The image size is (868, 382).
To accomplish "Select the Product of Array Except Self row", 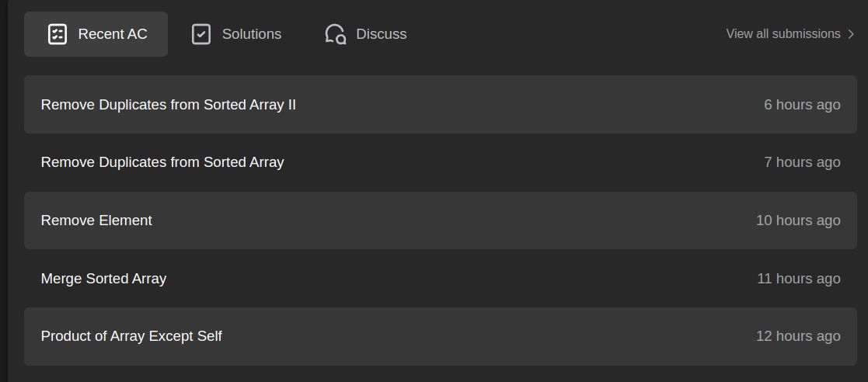I will tap(440, 336).
